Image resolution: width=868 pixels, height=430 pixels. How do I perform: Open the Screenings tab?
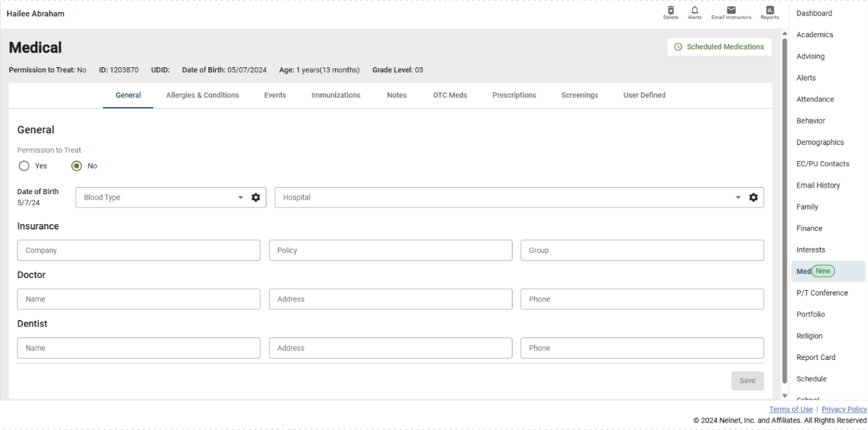[580, 95]
